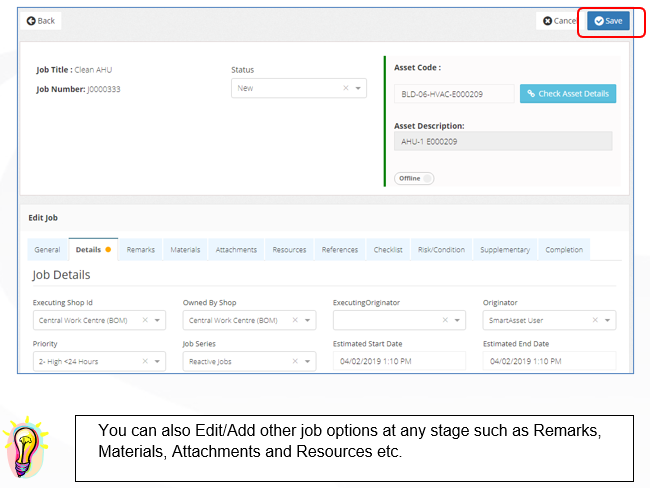Expand the Executing Shop Id dropdown

click(x=158, y=320)
